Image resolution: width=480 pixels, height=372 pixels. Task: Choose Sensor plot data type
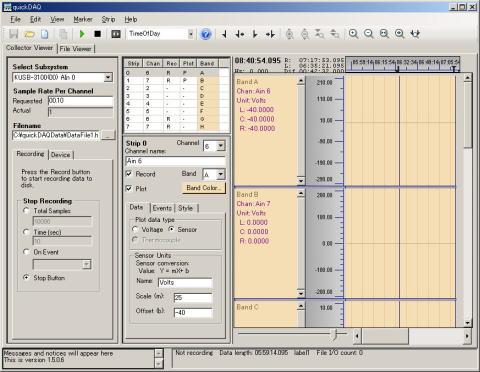(171, 229)
